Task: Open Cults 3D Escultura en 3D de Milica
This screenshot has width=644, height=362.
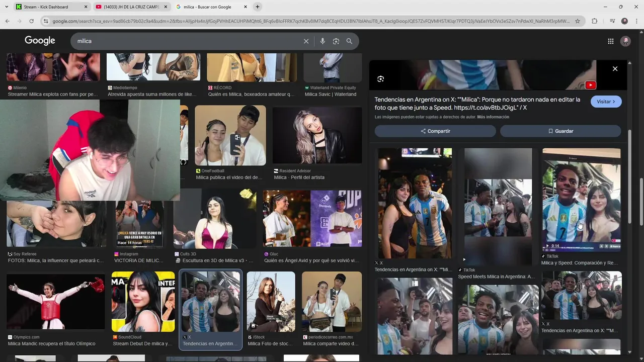Action: point(215,219)
